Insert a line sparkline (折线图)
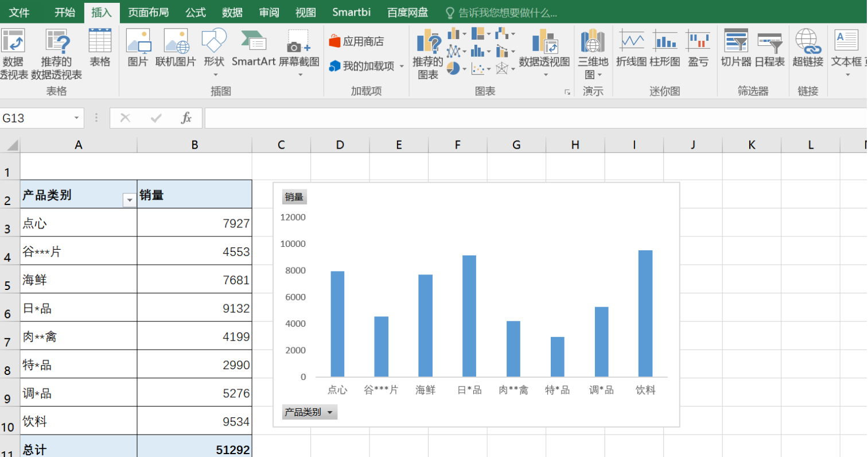 (631, 48)
